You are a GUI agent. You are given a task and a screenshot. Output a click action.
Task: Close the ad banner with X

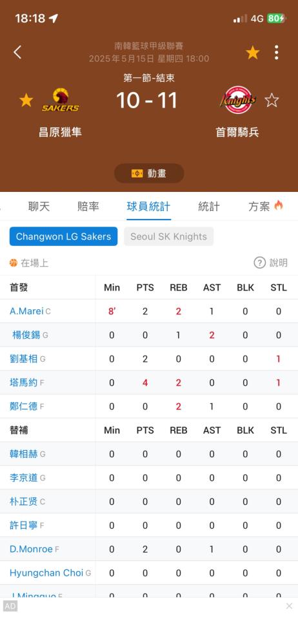289,606
